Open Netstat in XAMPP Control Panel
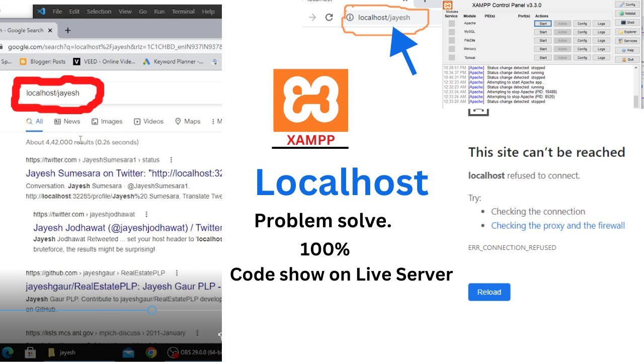This screenshot has width=644, height=362. [627, 14]
